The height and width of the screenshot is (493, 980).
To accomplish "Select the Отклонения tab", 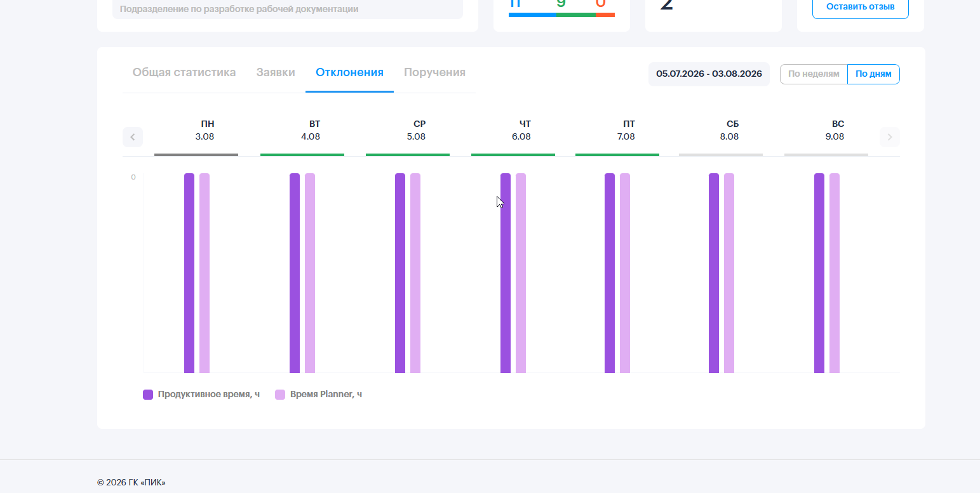I will click(349, 72).
